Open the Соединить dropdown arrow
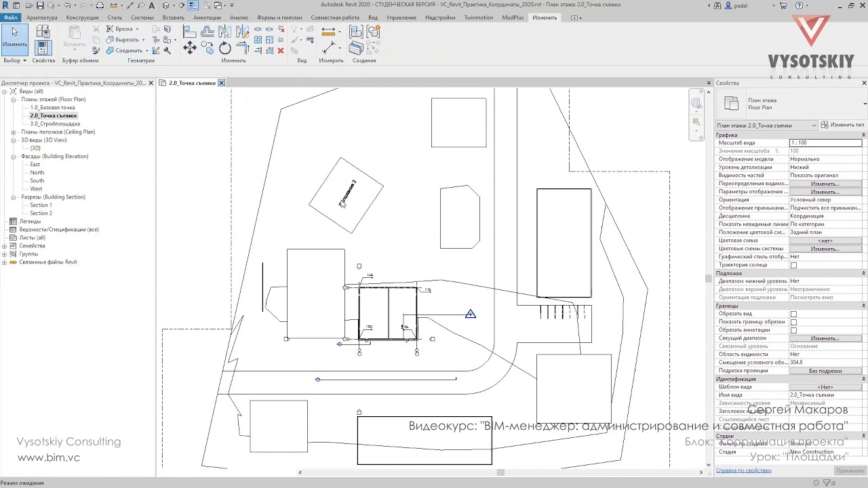 click(x=146, y=51)
